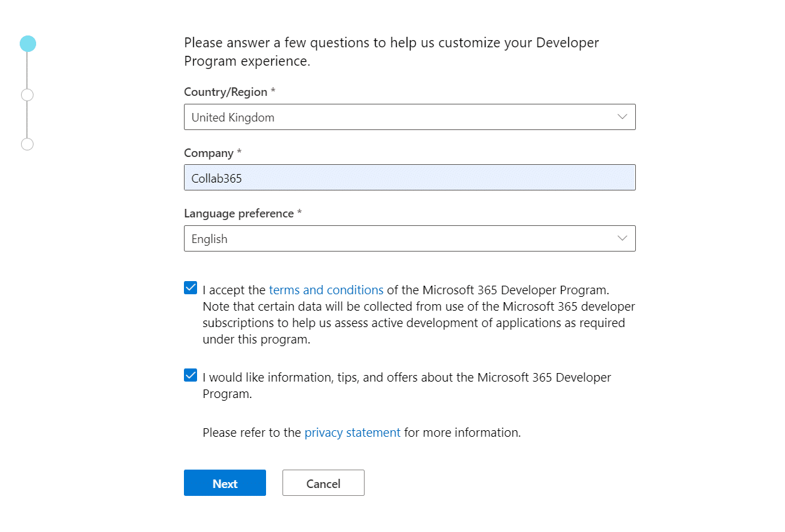Click the Company field label
The width and height of the screenshot is (785, 532).
pyautogui.click(x=213, y=153)
